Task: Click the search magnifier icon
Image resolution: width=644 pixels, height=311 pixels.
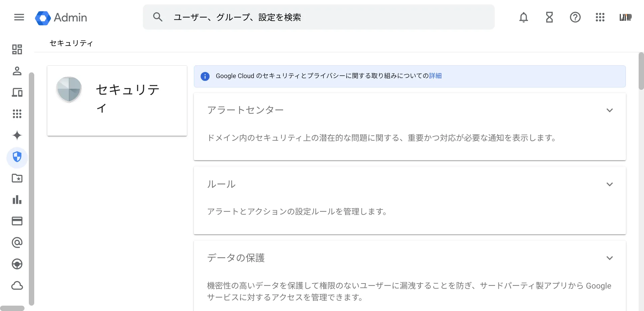Action: coord(158,17)
